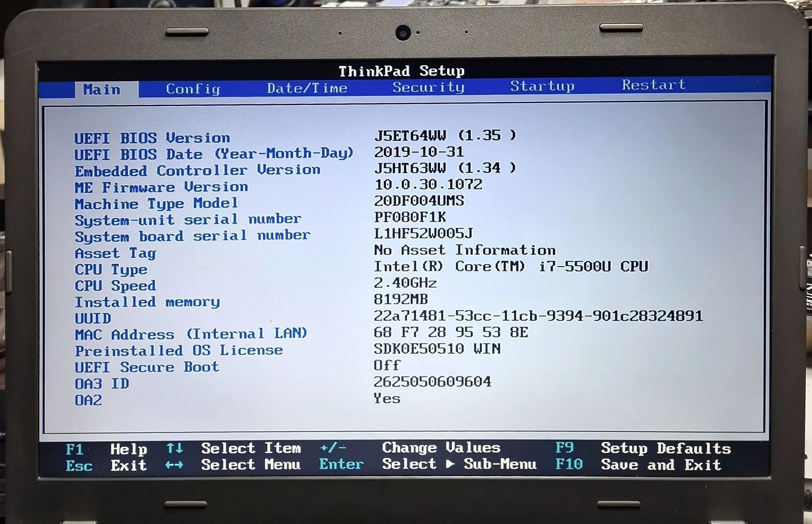Click the UEFI Secure Boot label
The width and height of the screenshot is (812, 524).
147,367
